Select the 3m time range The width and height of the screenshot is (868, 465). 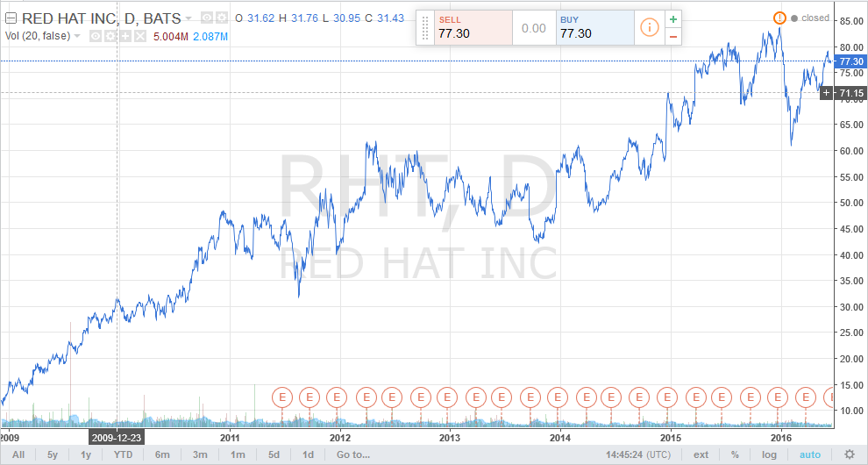point(200,454)
